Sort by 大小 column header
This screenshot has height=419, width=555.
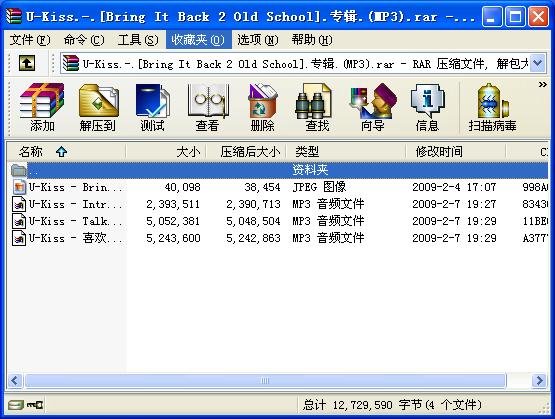(x=166, y=152)
